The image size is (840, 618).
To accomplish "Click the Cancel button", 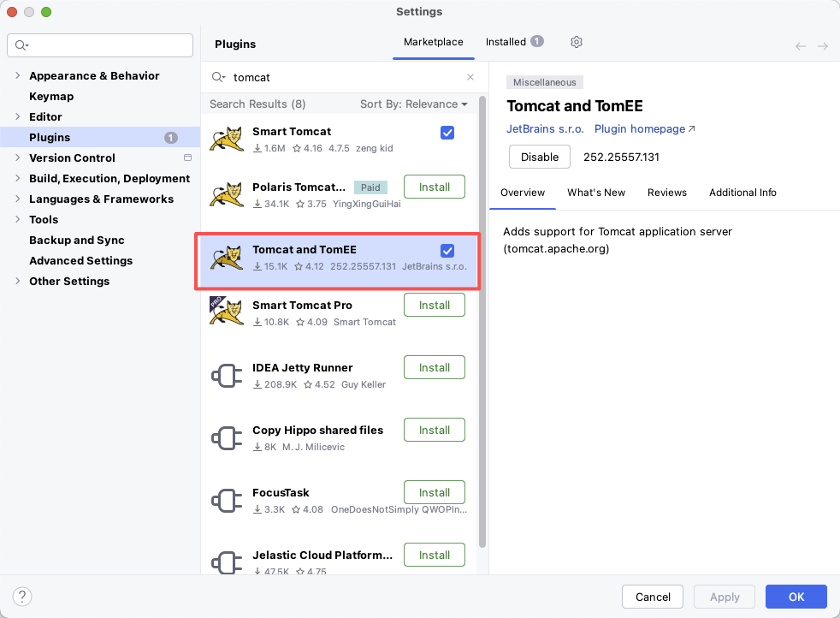I will [x=653, y=597].
